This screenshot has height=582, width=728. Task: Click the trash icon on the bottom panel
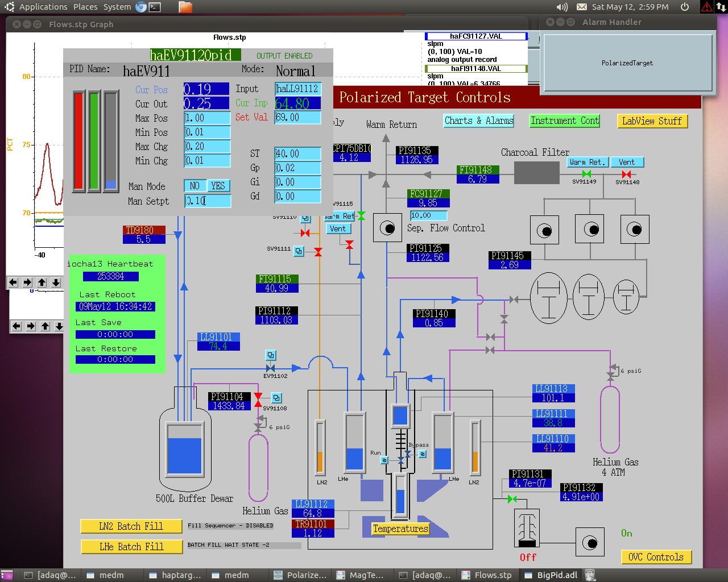pyautogui.click(x=590, y=575)
